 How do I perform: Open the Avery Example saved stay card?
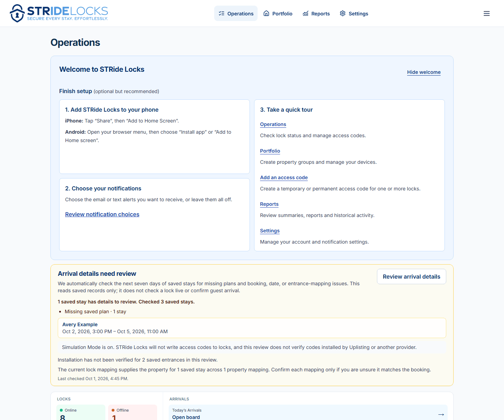point(252,328)
